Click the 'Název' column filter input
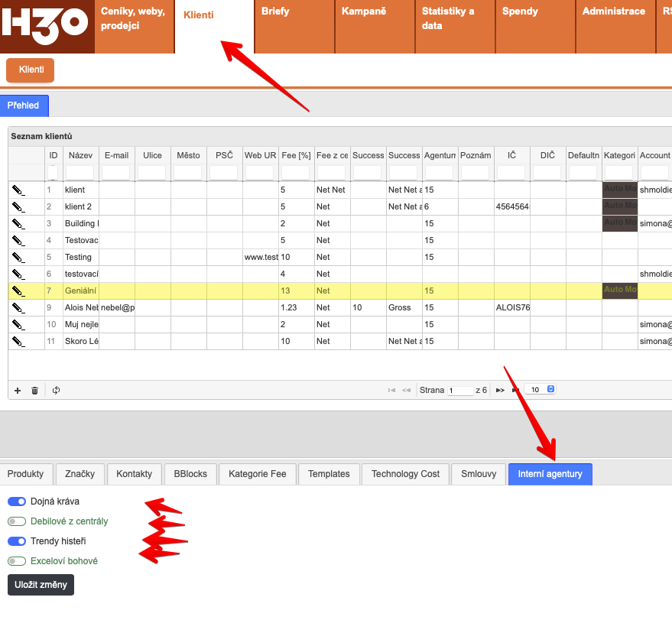672x633 pixels. 80,173
